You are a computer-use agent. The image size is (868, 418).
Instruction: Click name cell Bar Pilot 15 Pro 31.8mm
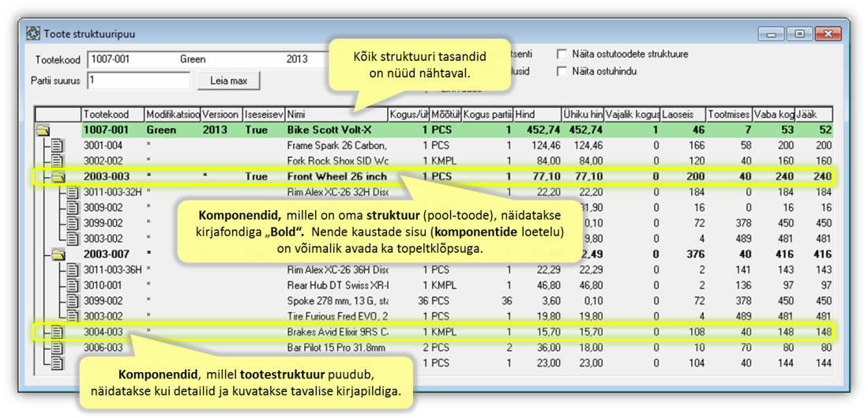click(336, 348)
